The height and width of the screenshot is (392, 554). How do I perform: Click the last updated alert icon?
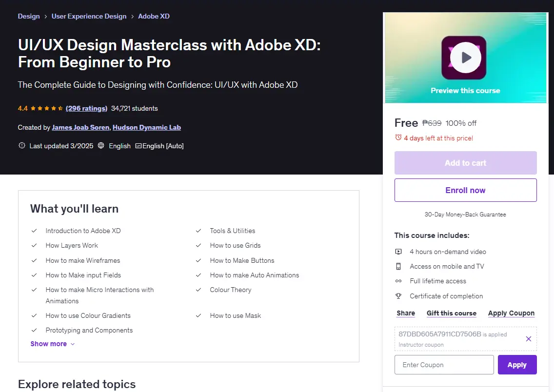22,145
